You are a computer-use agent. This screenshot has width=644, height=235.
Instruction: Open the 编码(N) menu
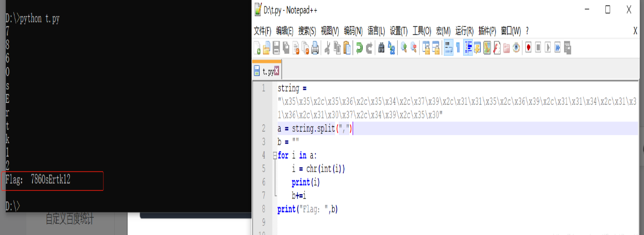353,31
